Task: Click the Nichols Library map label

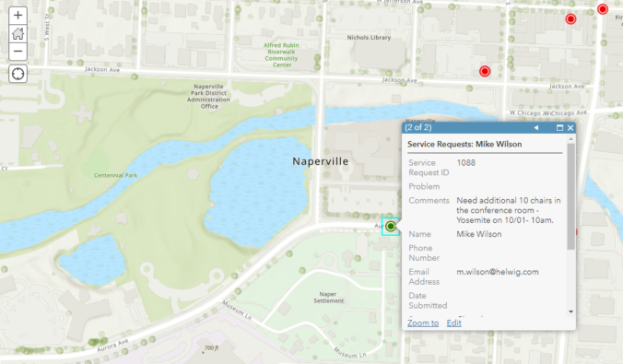Action: pos(370,38)
